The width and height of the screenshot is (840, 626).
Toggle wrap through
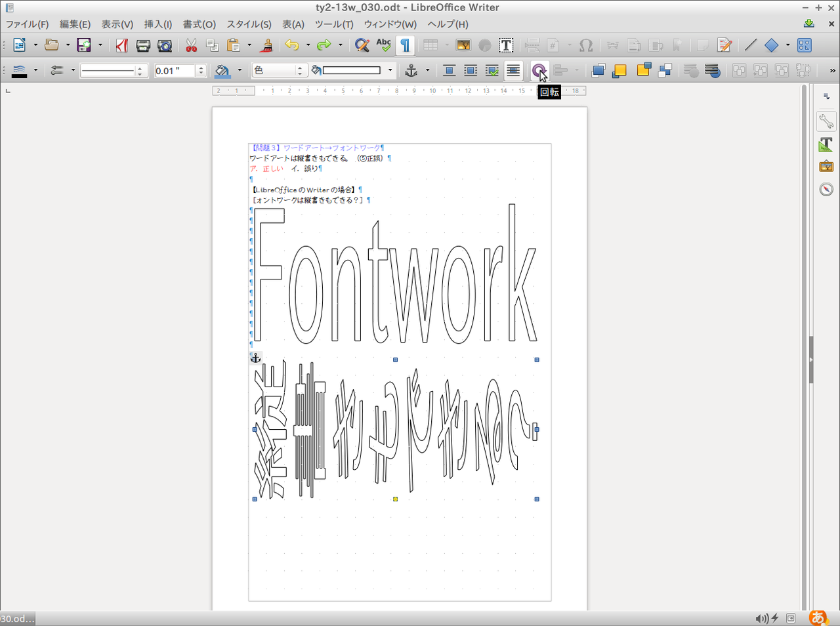tap(514, 71)
